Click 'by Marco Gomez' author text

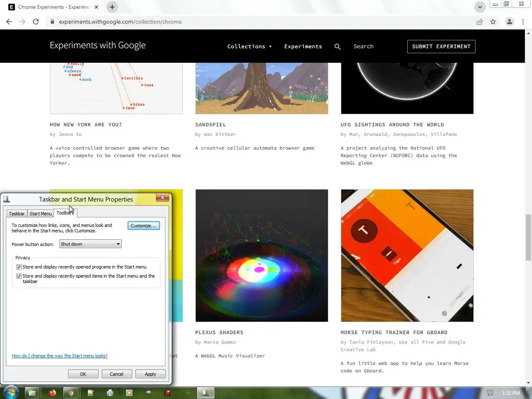pyautogui.click(x=215, y=342)
